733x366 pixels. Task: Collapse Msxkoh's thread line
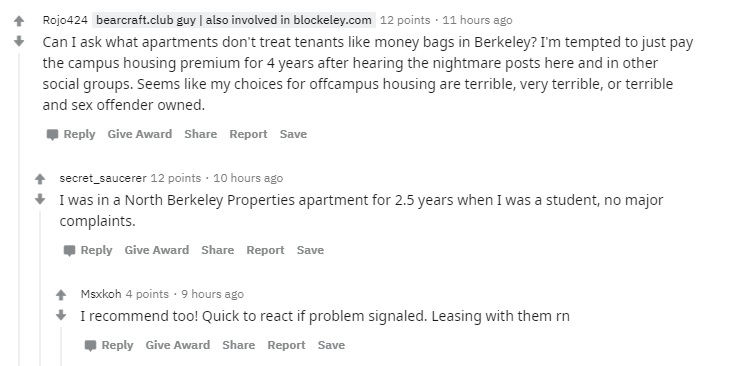point(61,346)
